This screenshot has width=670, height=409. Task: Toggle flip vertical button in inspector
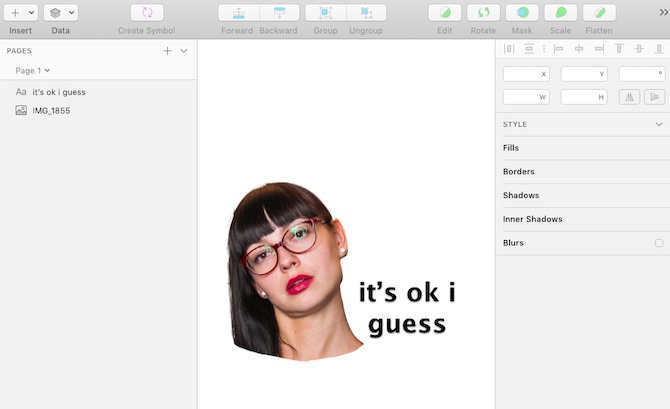[655, 97]
